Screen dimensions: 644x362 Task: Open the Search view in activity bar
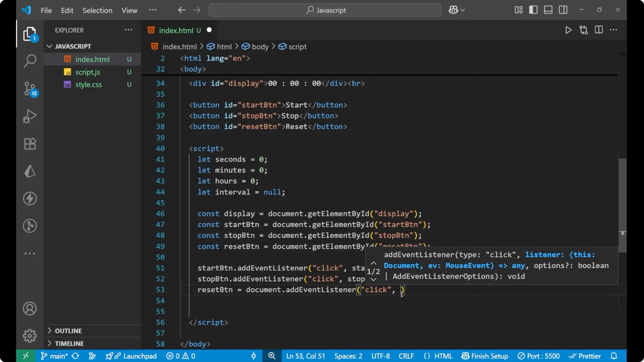click(30, 61)
